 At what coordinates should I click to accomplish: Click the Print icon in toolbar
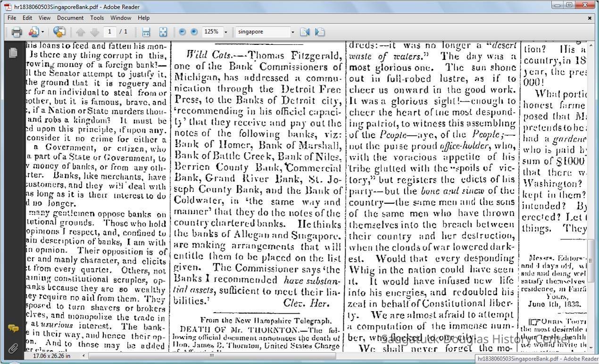pos(17,32)
